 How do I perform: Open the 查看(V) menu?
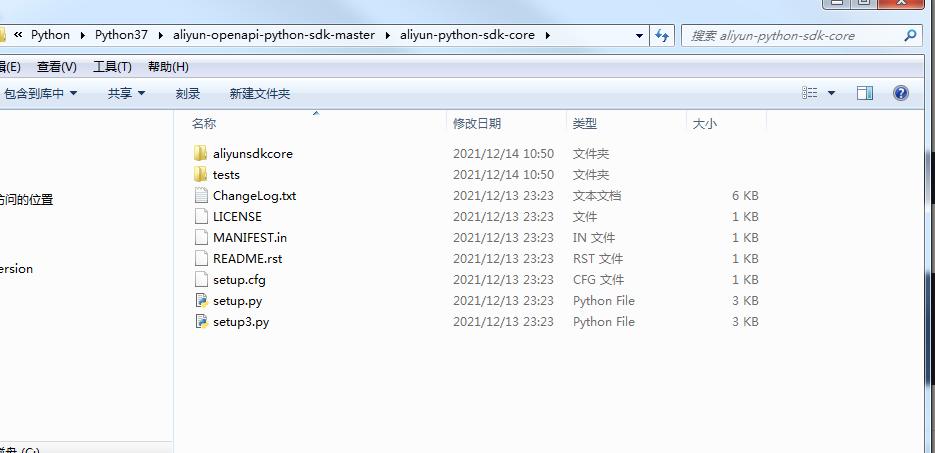[x=57, y=67]
